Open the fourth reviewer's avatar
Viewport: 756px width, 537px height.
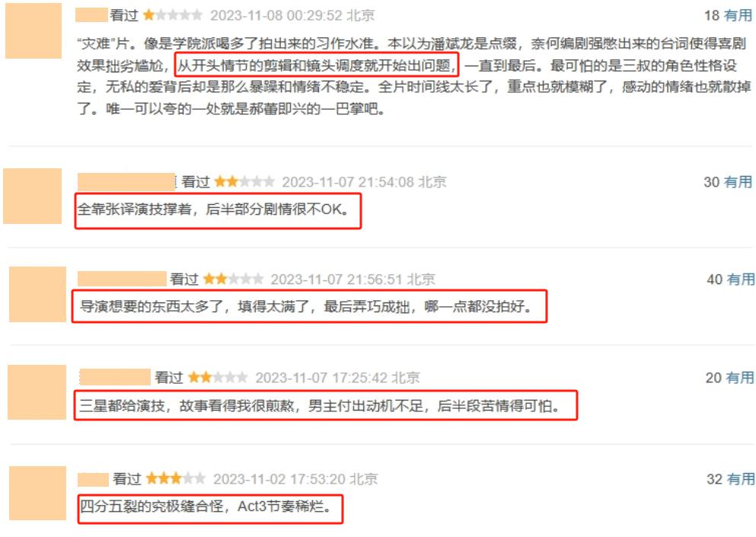(37, 392)
